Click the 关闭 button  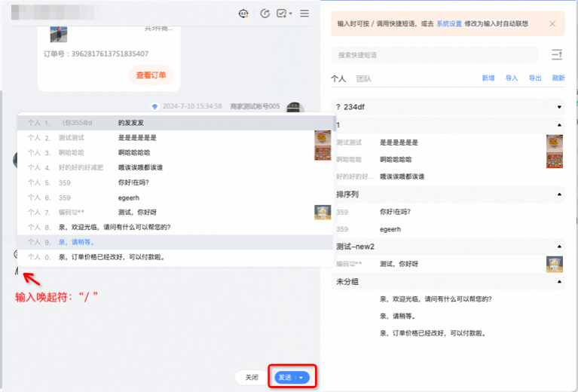pyautogui.click(x=252, y=377)
